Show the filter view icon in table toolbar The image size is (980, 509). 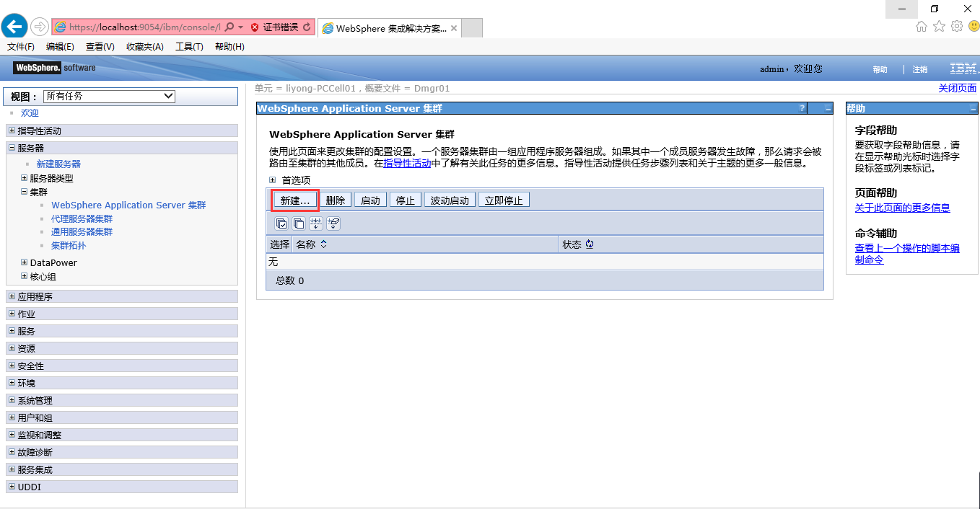tap(315, 223)
